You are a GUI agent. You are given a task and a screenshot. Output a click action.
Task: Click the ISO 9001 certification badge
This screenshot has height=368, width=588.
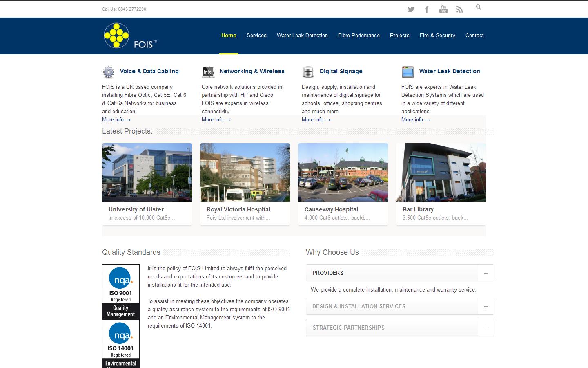121,292
